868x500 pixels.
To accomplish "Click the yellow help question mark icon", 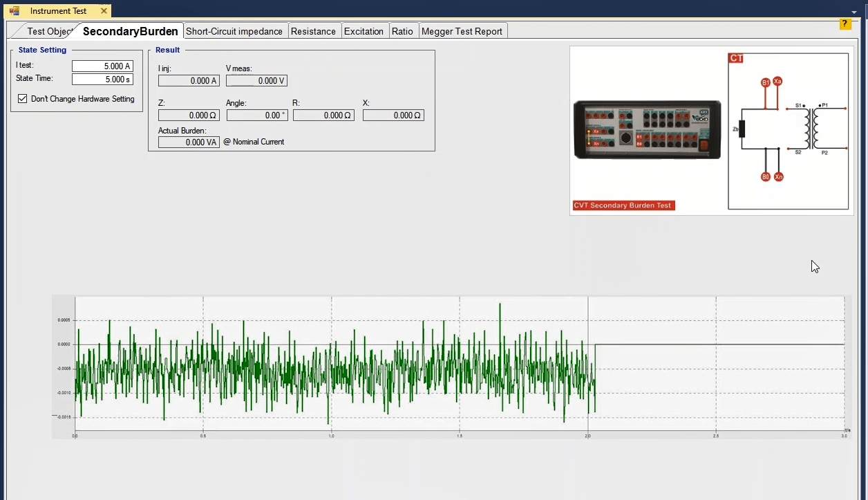I will point(845,24).
